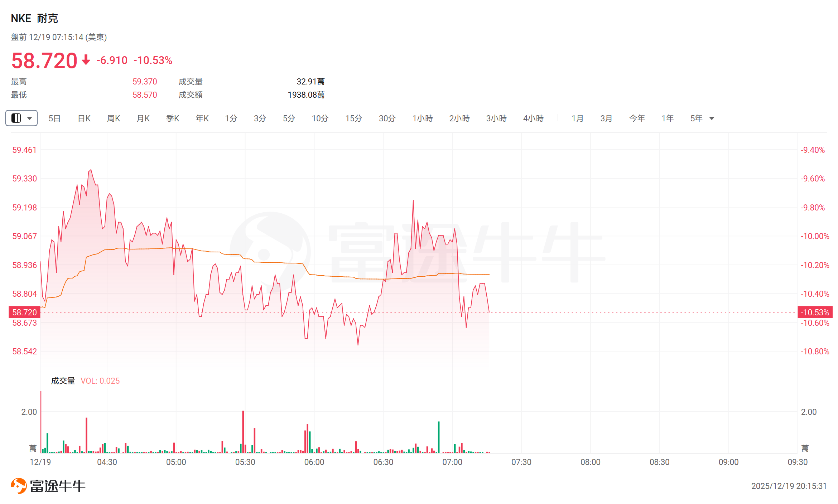The width and height of the screenshot is (838, 504).
Task: Click the red down-arrow price indicator
Action: coord(86,60)
